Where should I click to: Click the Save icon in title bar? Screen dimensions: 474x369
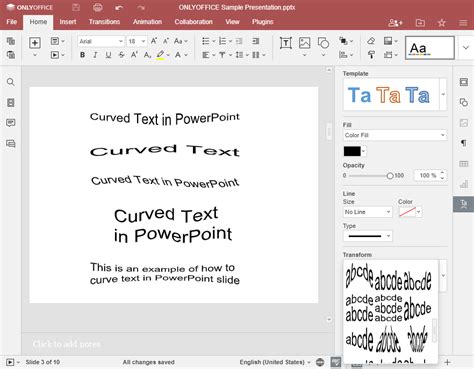[76, 7]
